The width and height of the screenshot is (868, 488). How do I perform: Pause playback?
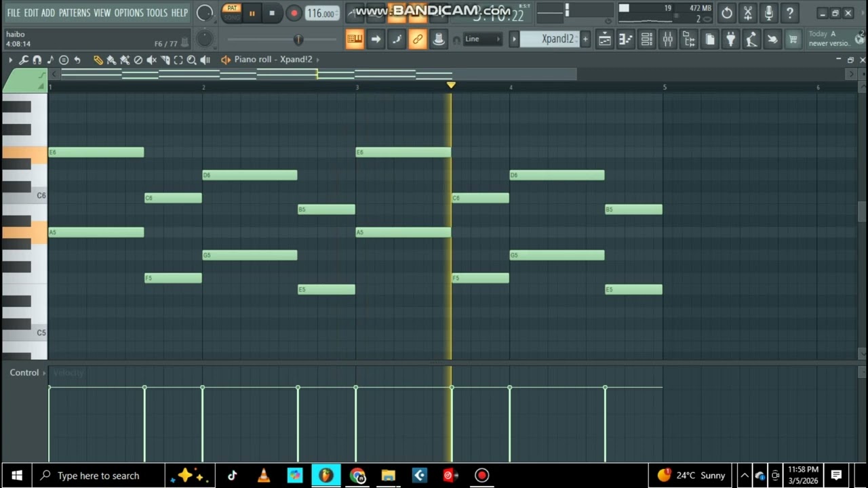point(252,13)
